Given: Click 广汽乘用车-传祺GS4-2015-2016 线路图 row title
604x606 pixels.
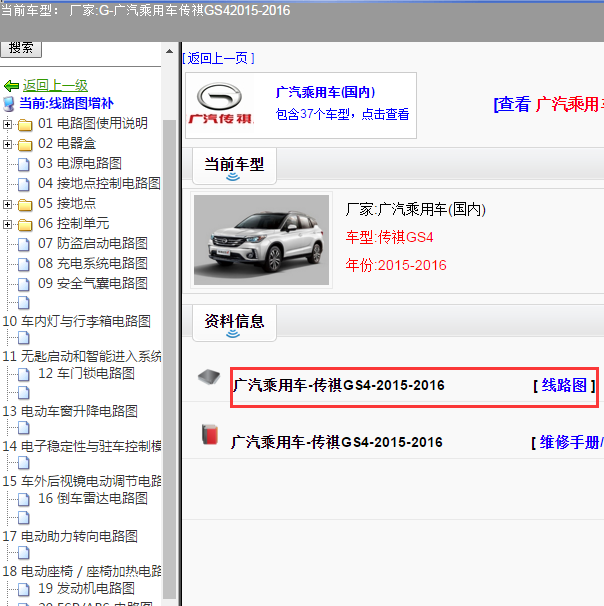Looking at the screenshot, I should point(339,386).
